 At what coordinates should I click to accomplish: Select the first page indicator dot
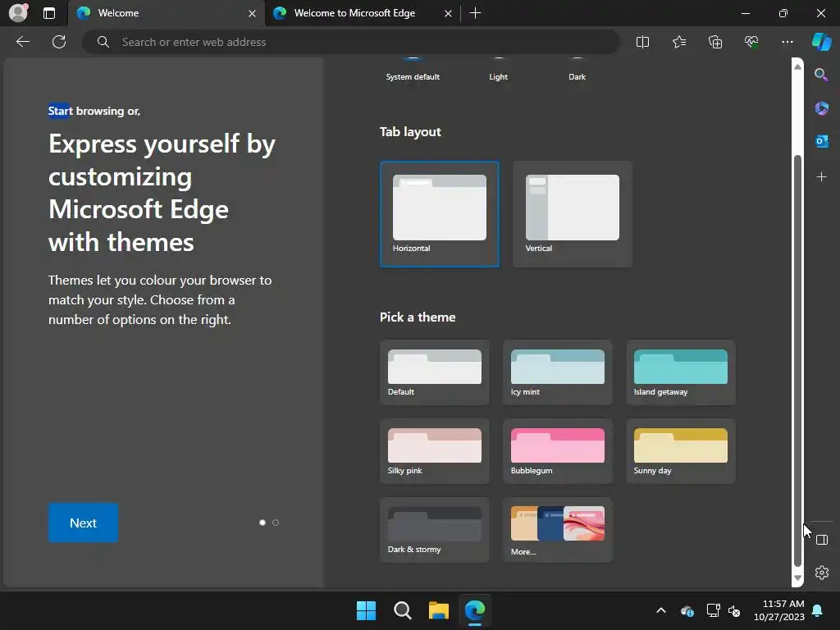[262, 523]
